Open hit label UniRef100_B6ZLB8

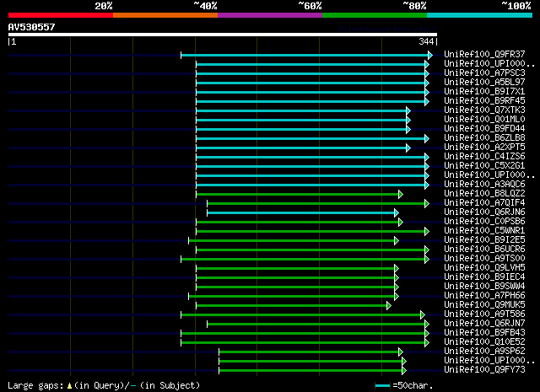(484, 137)
